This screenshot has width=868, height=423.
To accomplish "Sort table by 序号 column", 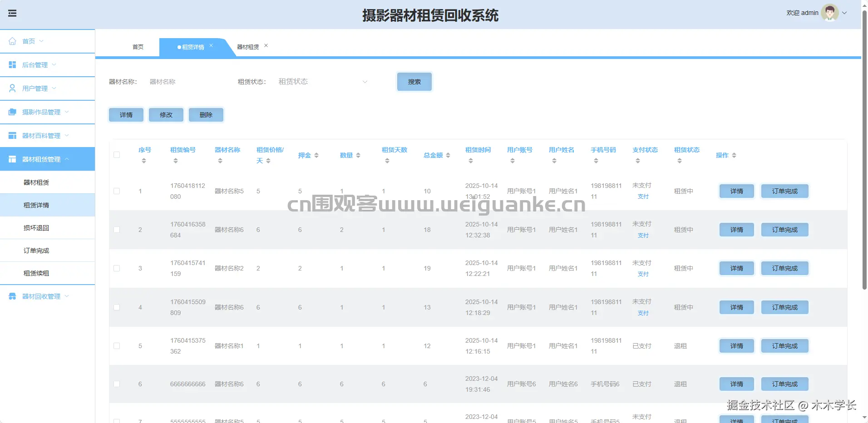I will pos(144,161).
